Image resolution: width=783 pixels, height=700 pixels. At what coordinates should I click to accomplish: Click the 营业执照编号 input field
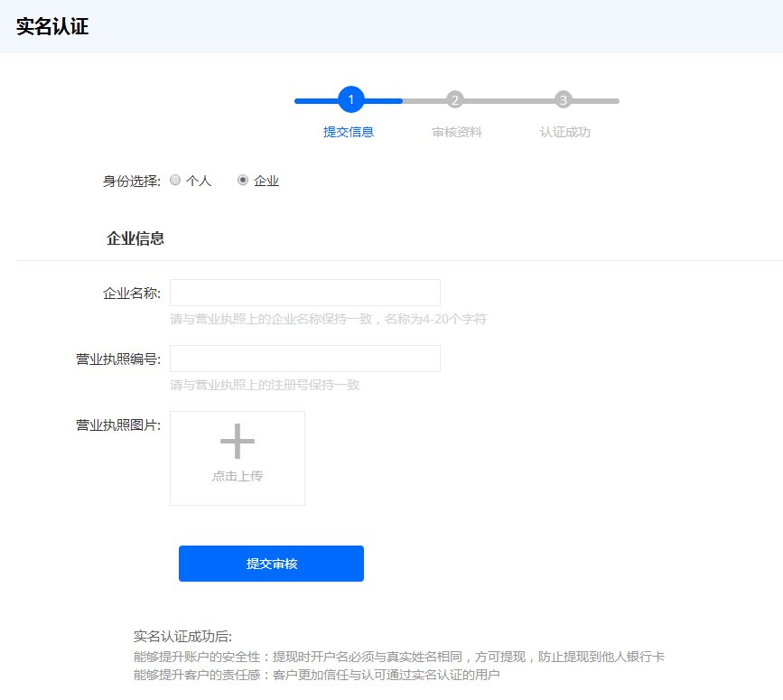pyautogui.click(x=304, y=358)
